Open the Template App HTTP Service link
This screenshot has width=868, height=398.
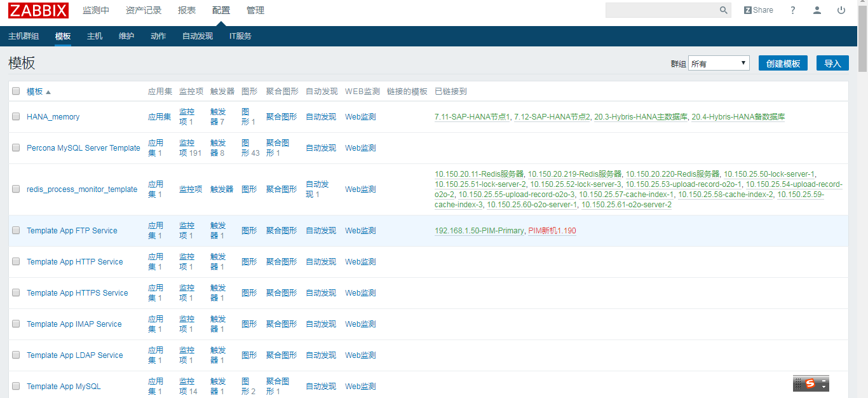point(75,262)
